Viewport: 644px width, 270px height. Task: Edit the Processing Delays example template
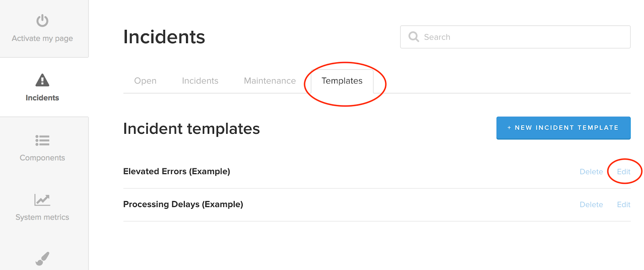click(623, 204)
